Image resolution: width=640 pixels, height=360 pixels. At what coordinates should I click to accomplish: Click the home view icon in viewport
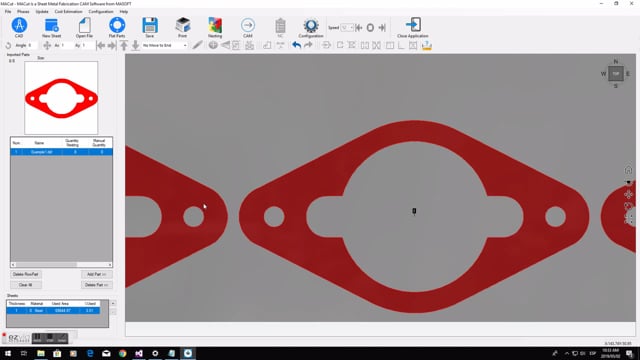pyautogui.click(x=628, y=169)
